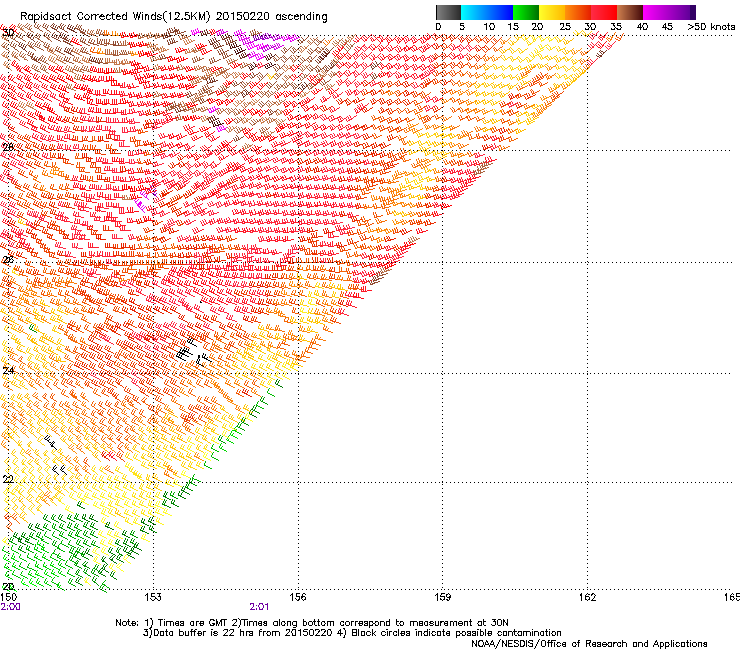This screenshot has width=740, height=650.
Task: Click the purple time stamp 2:00
Action: [x=10, y=607]
